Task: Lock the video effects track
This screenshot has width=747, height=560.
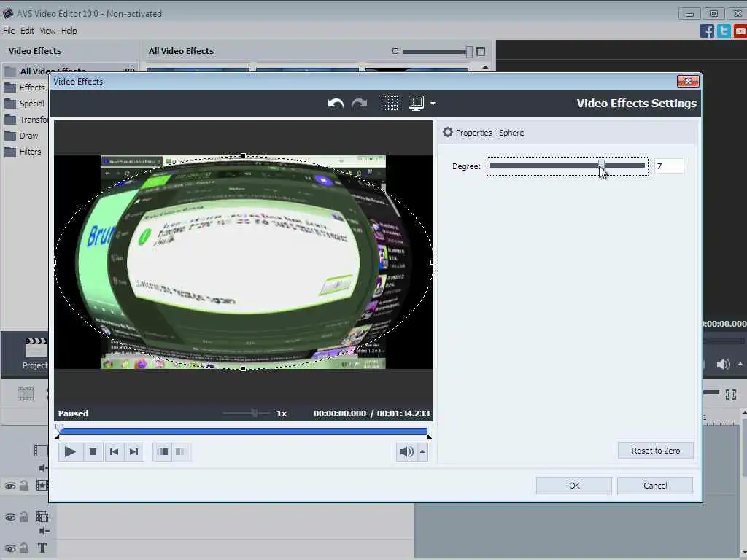Action: click(x=24, y=485)
